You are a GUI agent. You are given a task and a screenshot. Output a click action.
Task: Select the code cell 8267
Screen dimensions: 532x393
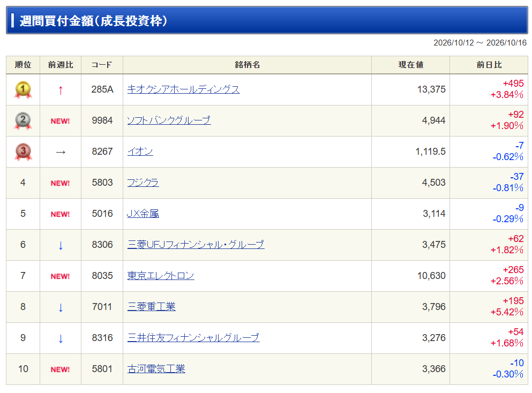click(102, 152)
